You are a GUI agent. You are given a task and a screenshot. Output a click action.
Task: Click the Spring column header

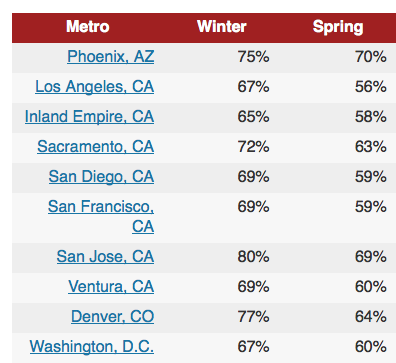click(x=338, y=27)
